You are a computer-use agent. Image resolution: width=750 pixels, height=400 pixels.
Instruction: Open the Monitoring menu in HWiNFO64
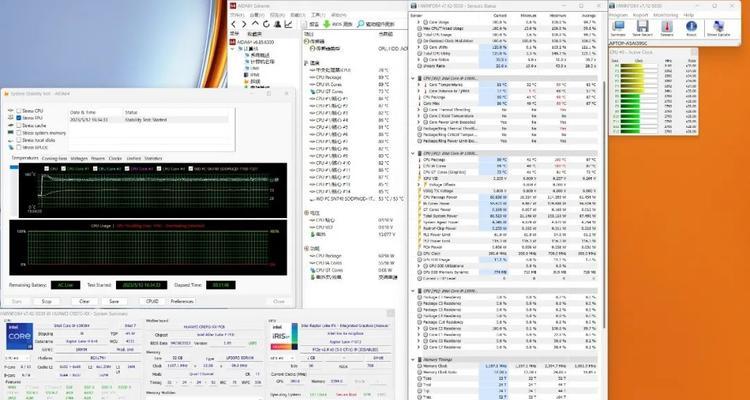click(665, 15)
